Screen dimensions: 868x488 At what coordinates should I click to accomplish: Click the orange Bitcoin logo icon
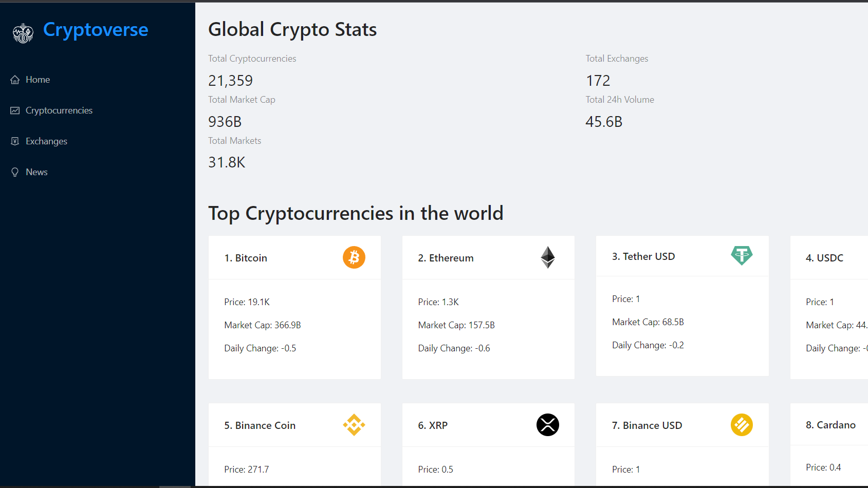click(x=354, y=257)
